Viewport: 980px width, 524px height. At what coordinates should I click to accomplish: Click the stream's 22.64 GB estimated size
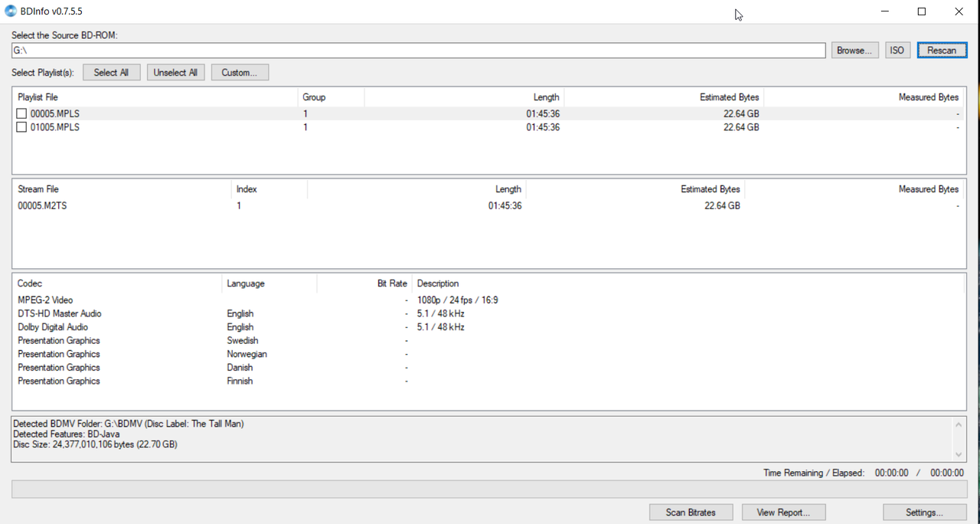[722, 206]
